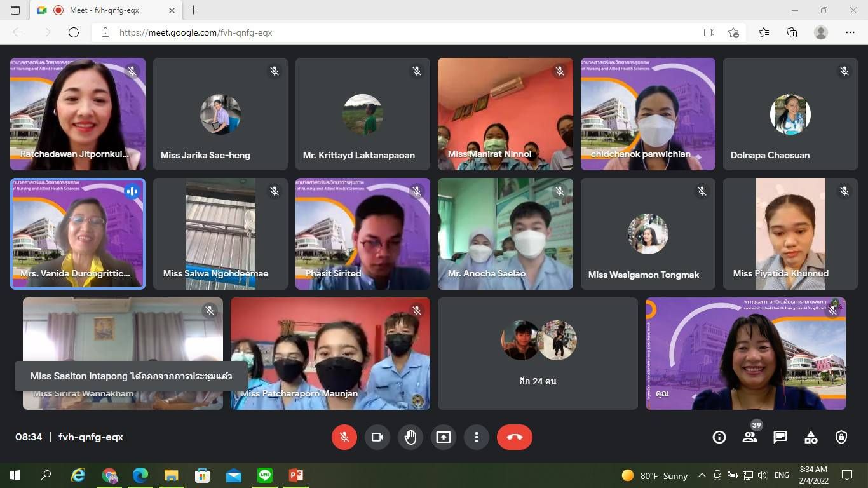Show the participants list panel
This screenshot has height=488, width=868.
tap(750, 437)
